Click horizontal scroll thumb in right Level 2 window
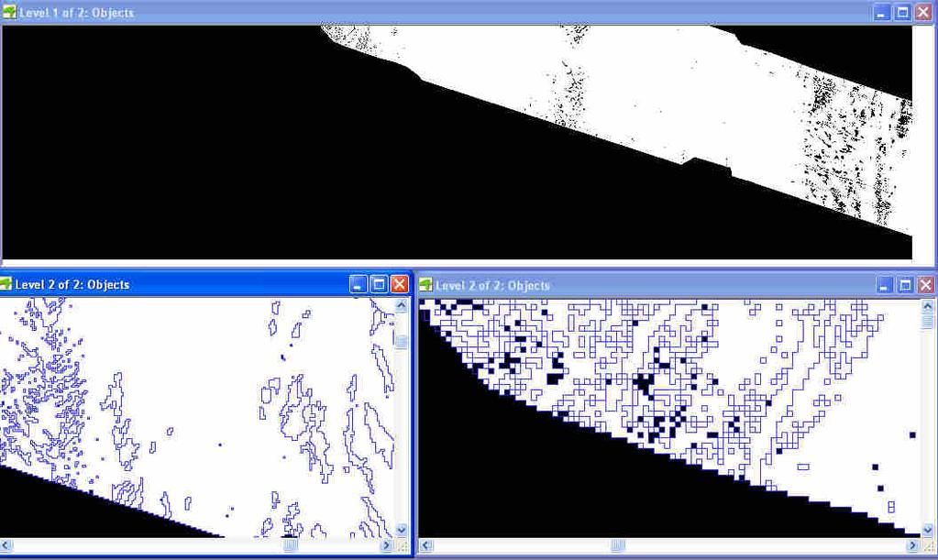Screen dimensions: 938x560 pos(618,545)
